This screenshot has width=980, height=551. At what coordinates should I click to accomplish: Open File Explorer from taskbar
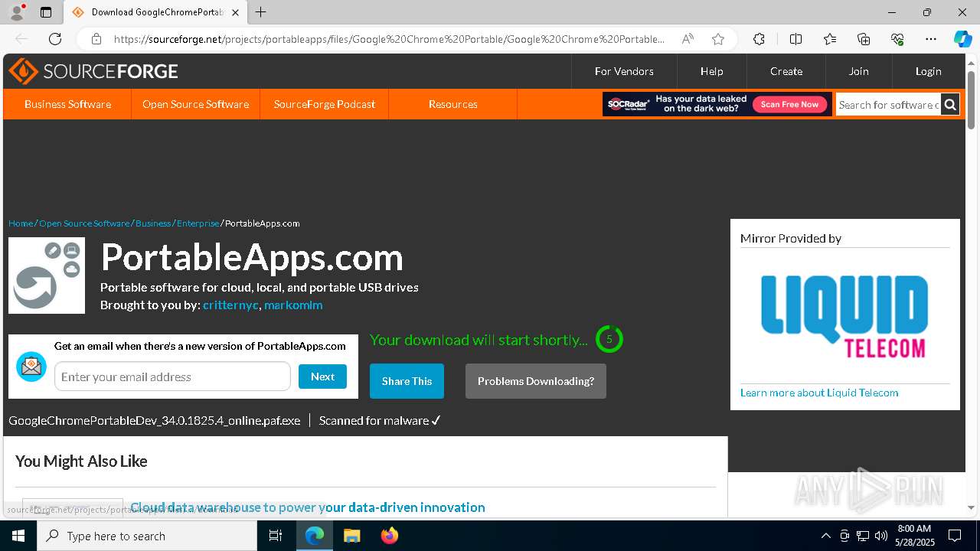(x=351, y=536)
